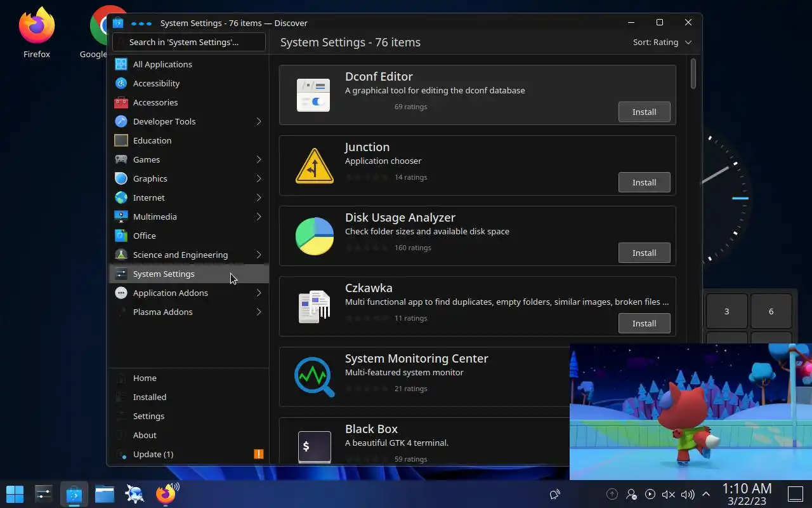Click the application list vertical scrollbar
Image resolution: width=812 pixels, height=508 pixels.
693,74
